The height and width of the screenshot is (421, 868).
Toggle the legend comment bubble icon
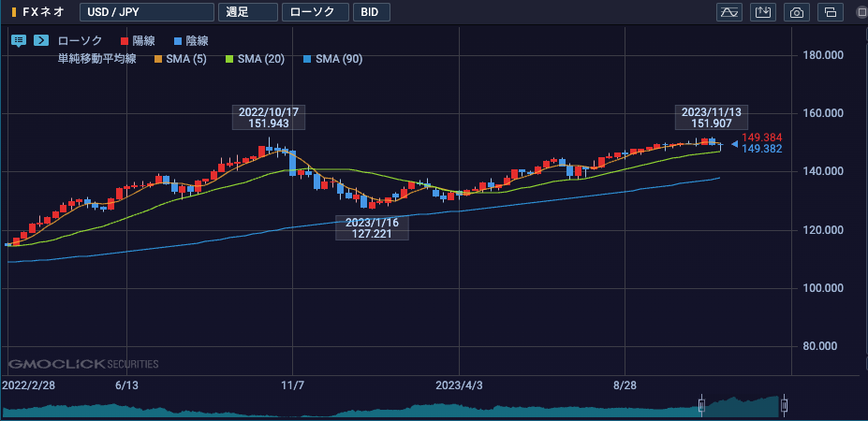[19, 40]
